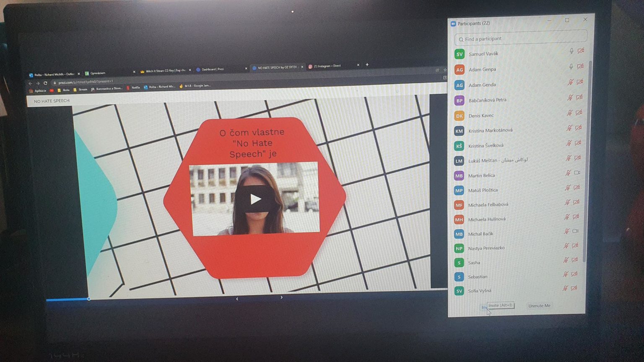Click Michaela Felbabová's camera-off icon
This screenshot has width=644, height=362.
[576, 202]
